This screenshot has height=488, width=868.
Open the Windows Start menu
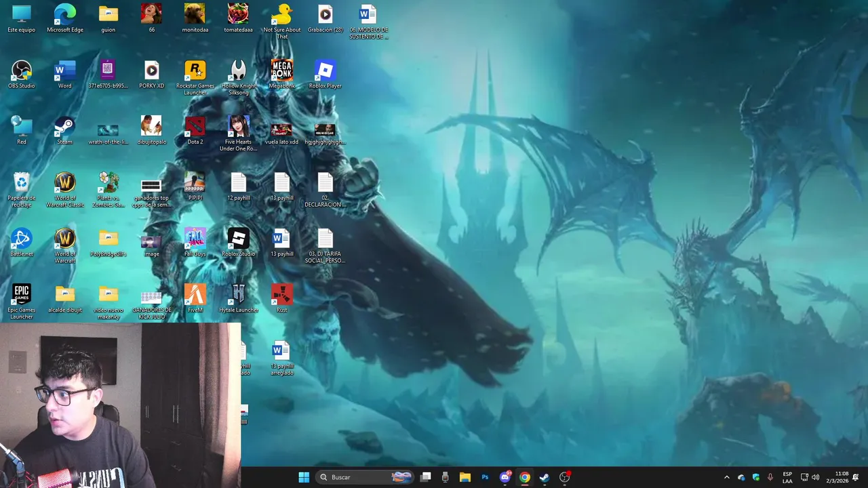[x=304, y=477]
